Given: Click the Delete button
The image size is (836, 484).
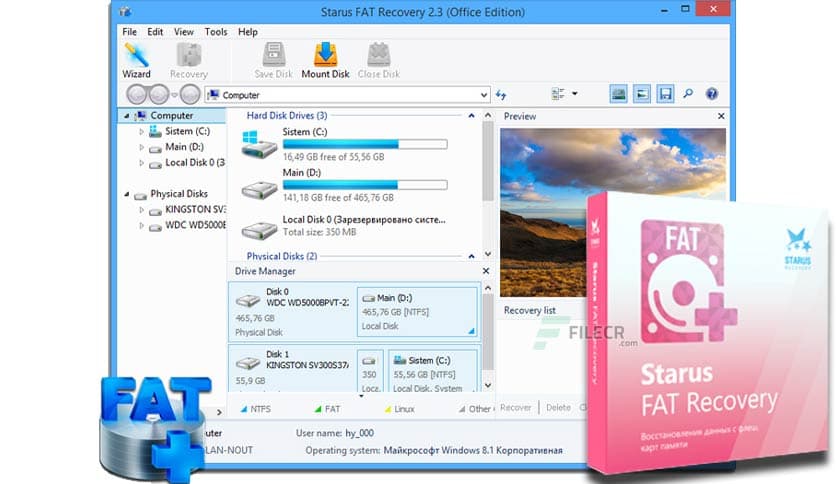Looking at the screenshot, I should pos(558,408).
